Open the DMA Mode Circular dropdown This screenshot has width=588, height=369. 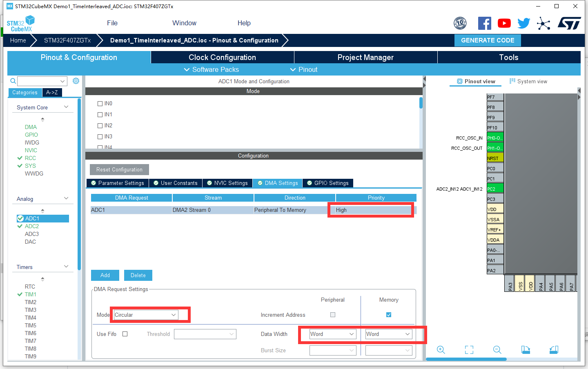pos(146,315)
